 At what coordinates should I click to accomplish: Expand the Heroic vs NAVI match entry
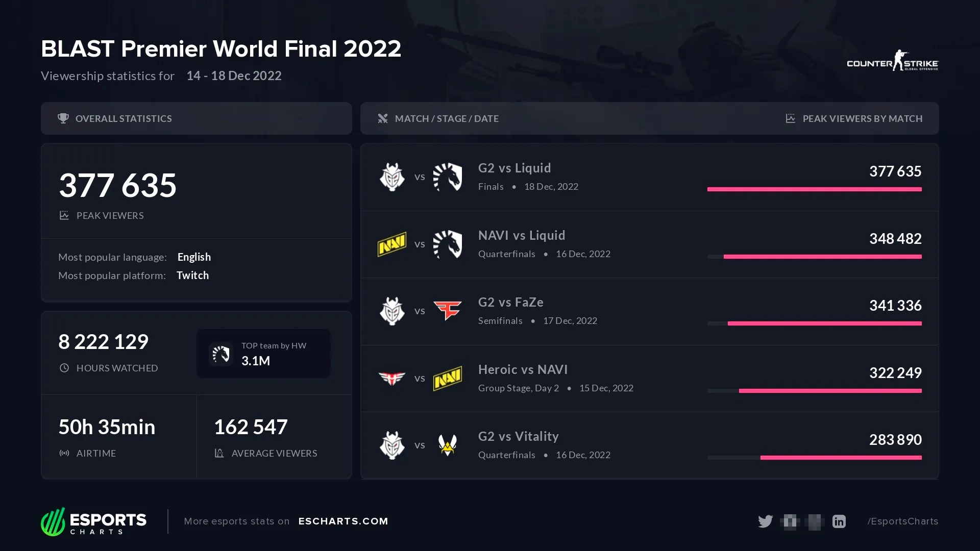[650, 378]
